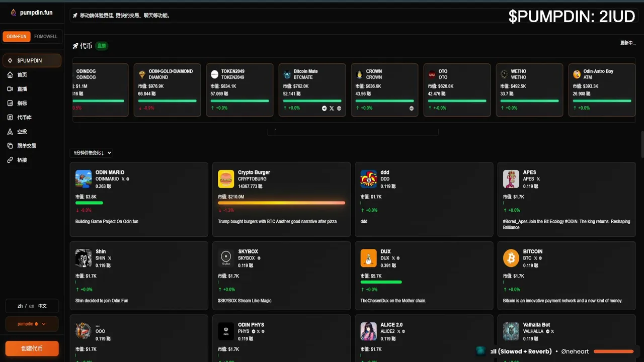This screenshot has height=362, width=644.
Task: Open the TOKEN2049 white circle avatar
Action: point(214,74)
